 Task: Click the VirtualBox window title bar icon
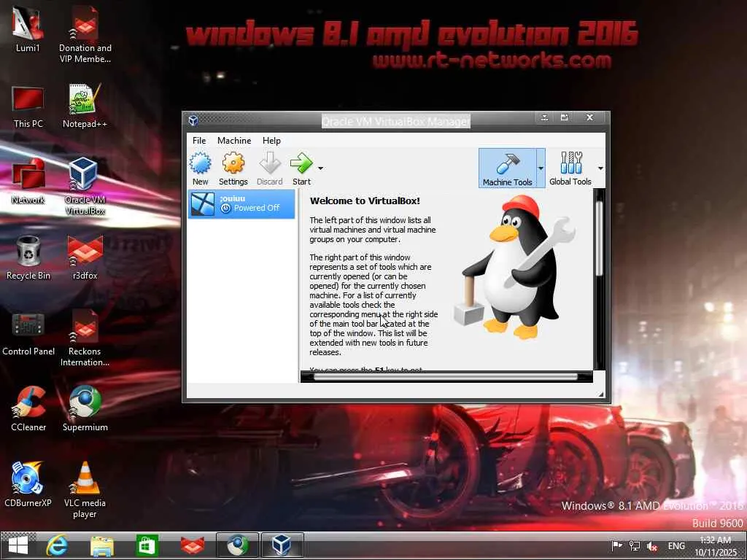pyautogui.click(x=193, y=120)
